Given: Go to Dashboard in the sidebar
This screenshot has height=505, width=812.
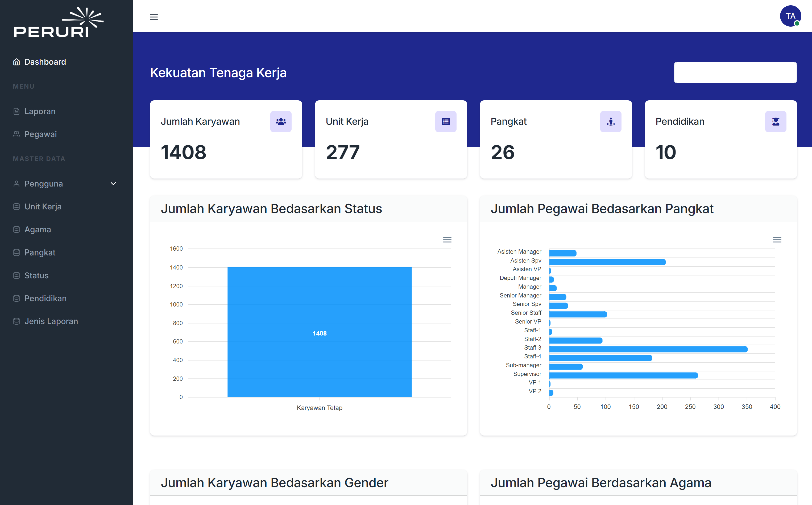Looking at the screenshot, I should click(45, 62).
